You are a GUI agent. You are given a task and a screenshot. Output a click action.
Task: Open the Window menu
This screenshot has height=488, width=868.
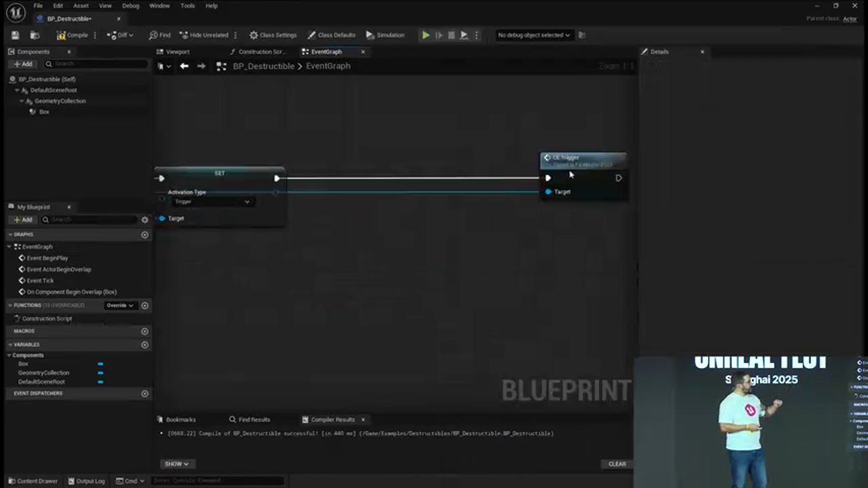159,5
